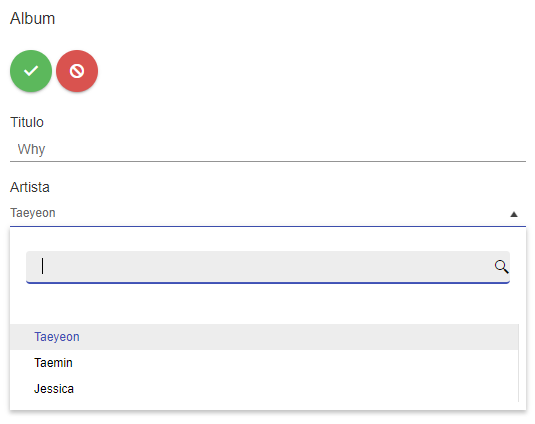The width and height of the screenshot is (535, 424).
Task: Click the magnifying glass search icon
Action: 501,266
